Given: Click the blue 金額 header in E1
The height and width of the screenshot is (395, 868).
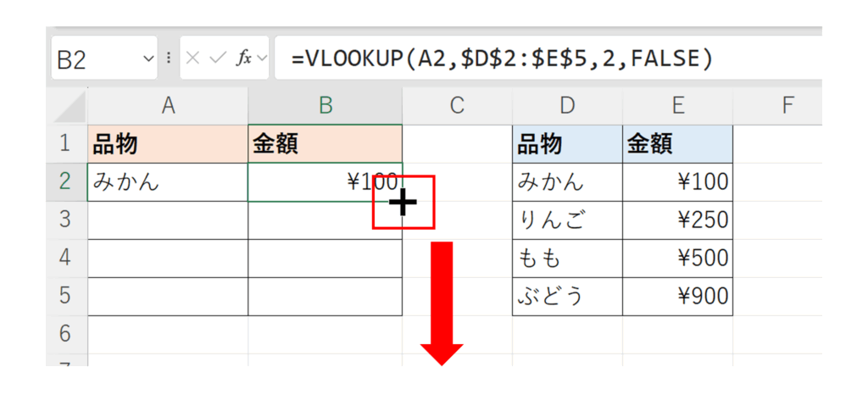Looking at the screenshot, I should 677,144.
